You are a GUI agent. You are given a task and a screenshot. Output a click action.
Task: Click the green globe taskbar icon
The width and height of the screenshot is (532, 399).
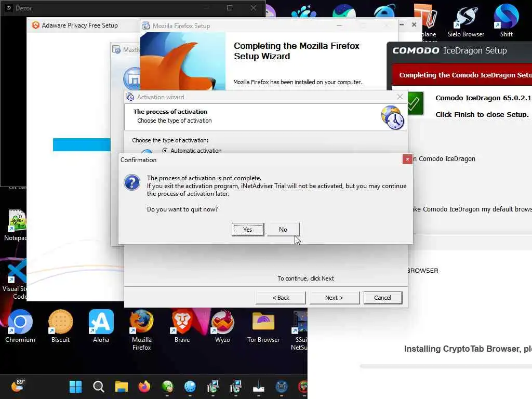(167, 387)
